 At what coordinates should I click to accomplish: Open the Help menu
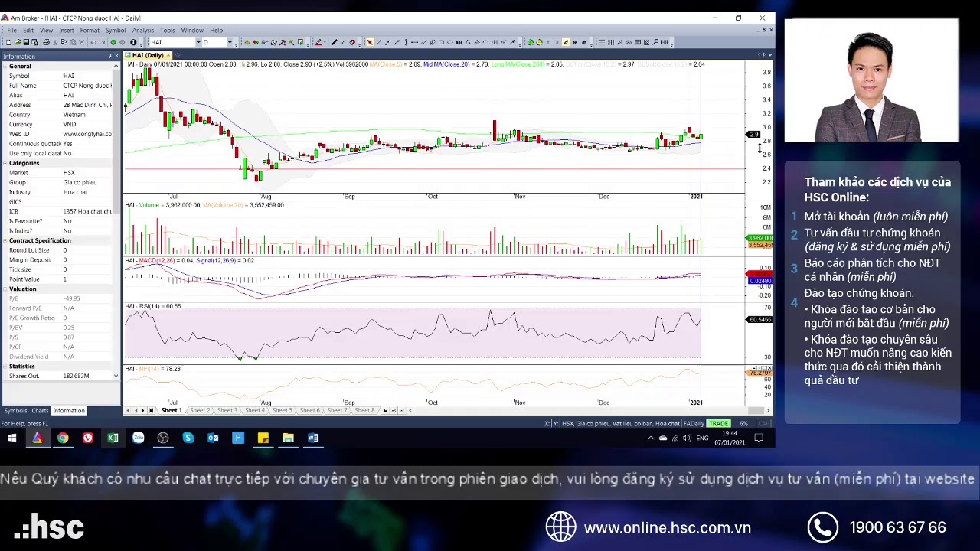coord(217,31)
